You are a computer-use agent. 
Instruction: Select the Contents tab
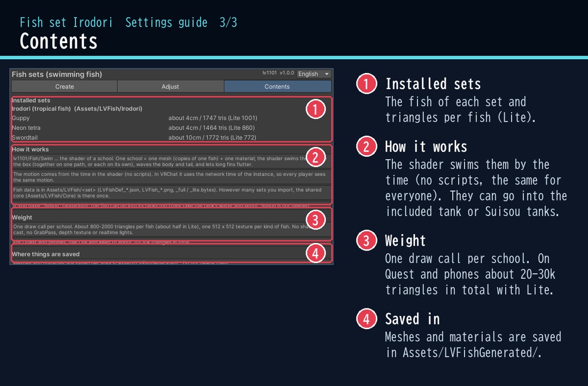click(277, 86)
